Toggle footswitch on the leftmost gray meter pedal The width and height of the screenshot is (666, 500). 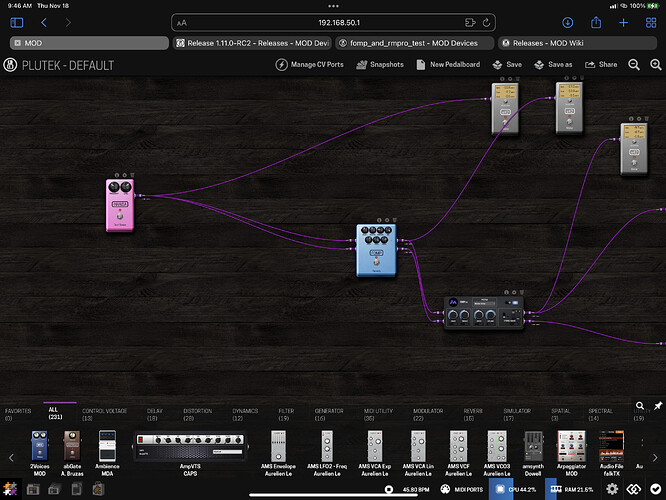[x=505, y=121]
